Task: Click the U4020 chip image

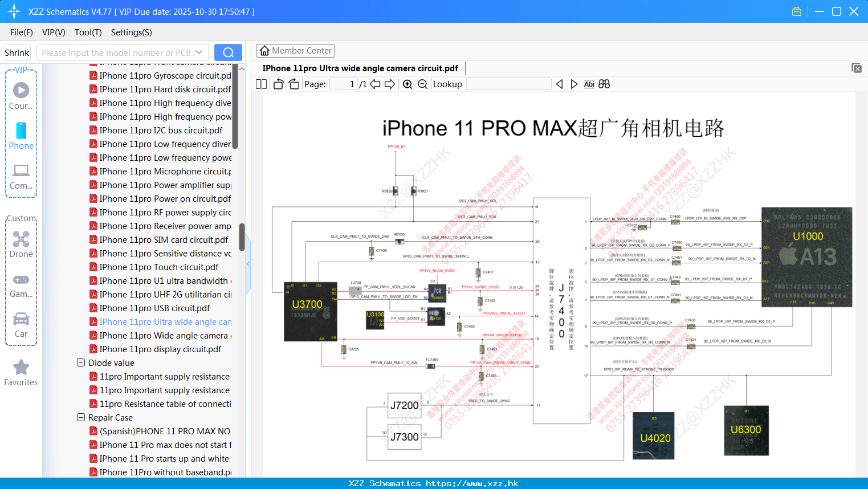Action: pos(654,435)
